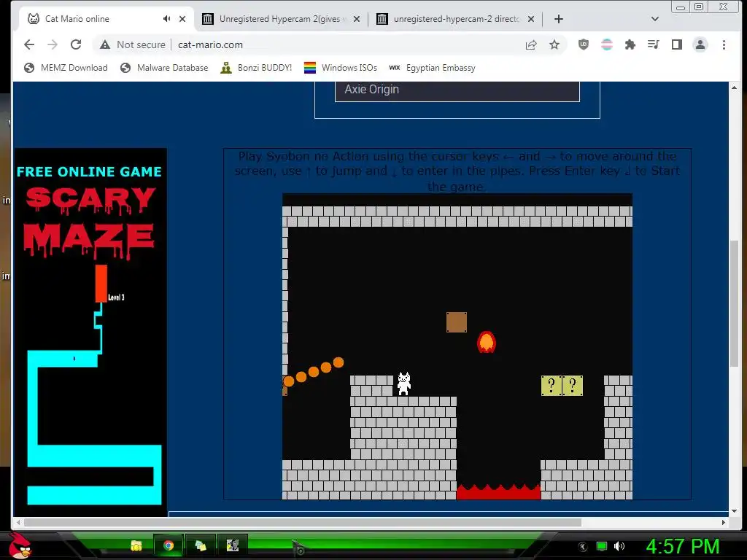Viewport: 747px width, 560px height.
Task: Click the left question mark block
Action: (551, 386)
